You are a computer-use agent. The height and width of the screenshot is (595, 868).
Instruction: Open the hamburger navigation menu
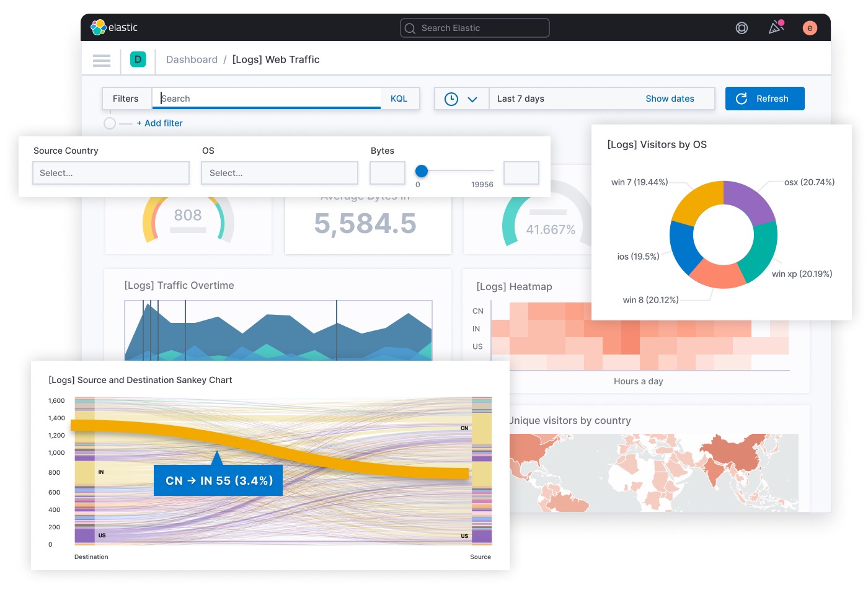[102, 60]
